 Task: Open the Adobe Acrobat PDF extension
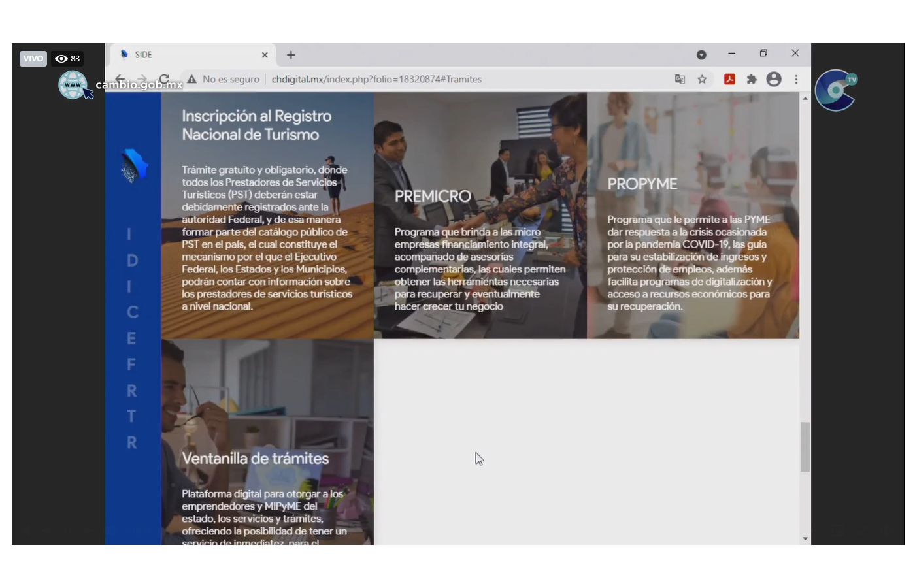click(x=729, y=79)
